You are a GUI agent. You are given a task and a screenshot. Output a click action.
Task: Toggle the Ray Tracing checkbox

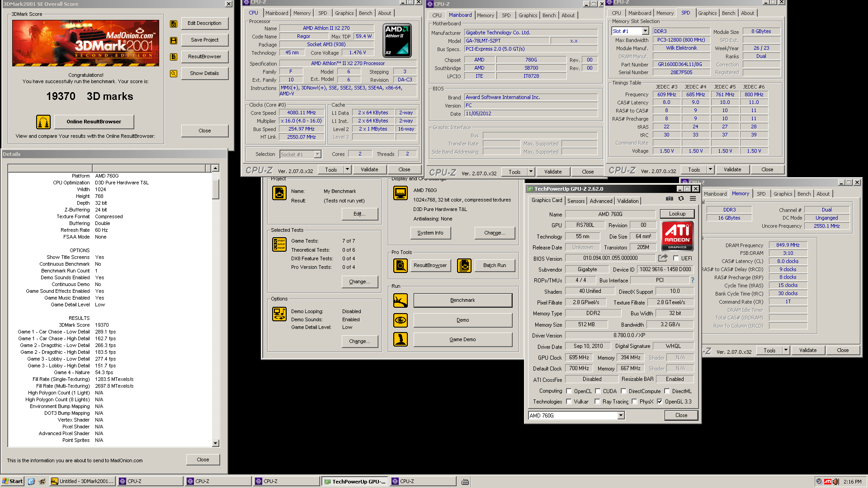[597, 402]
